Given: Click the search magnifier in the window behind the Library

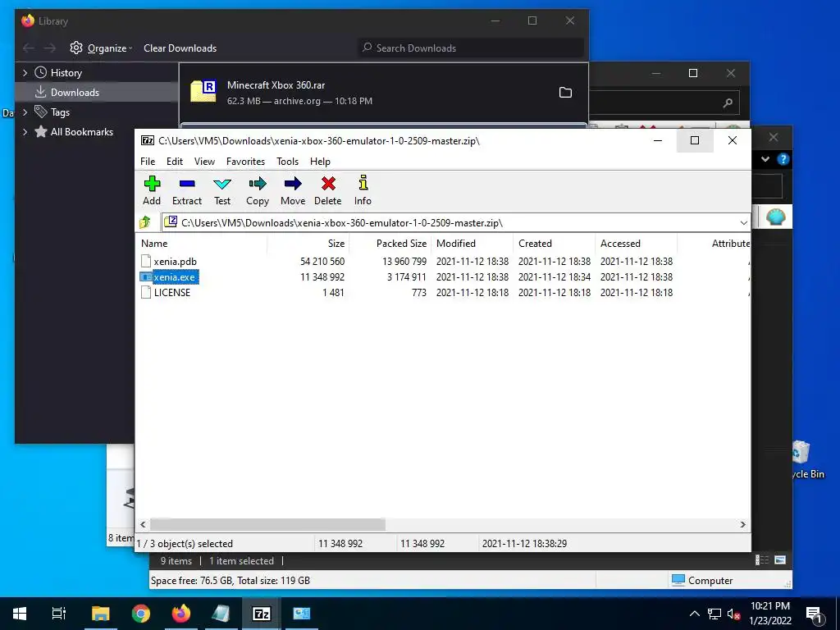Looking at the screenshot, I should click(728, 103).
